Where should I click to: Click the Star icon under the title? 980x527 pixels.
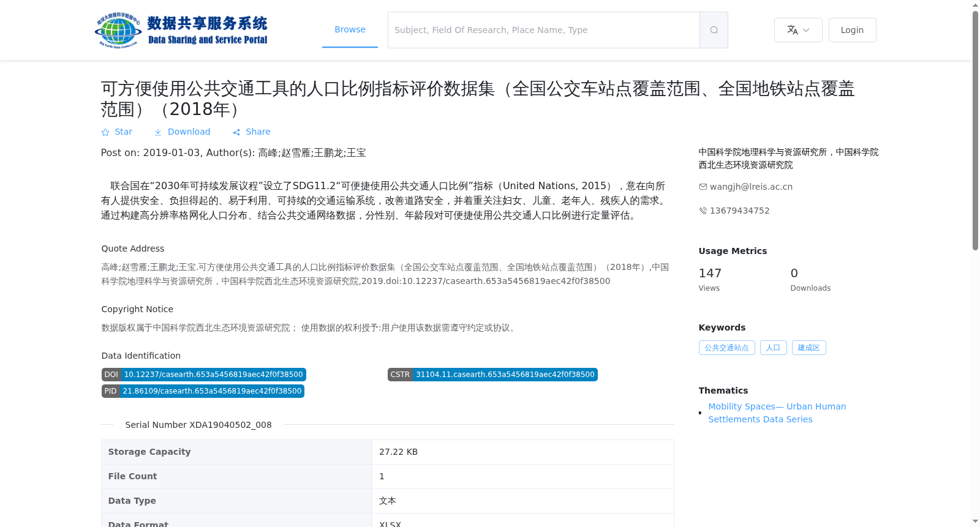click(x=105, y=132)
